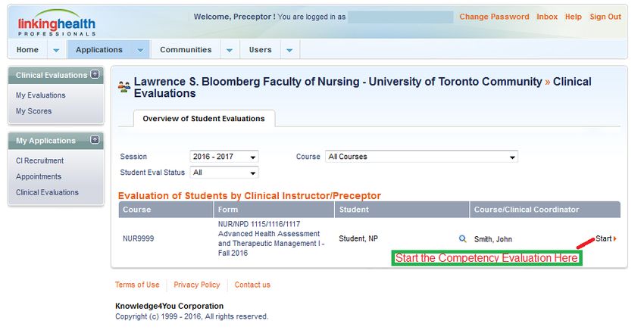Open the Home menu dropdown arrow
Viewport: 644px width, 330px height.
click(56, 50)
